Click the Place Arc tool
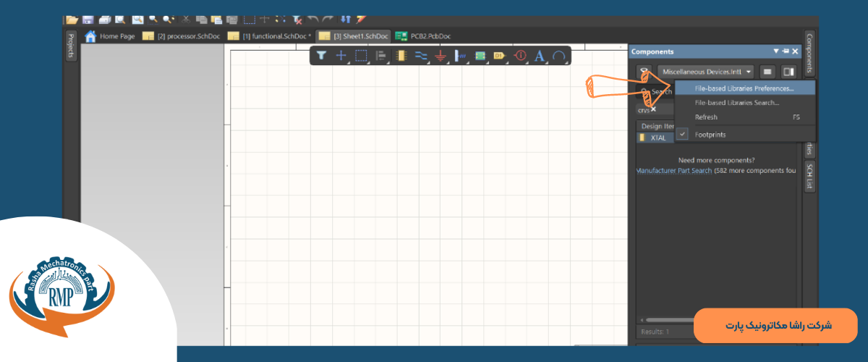Image resolution: width=868 pixels, height=362 pixels. click(x=558, y=56)
